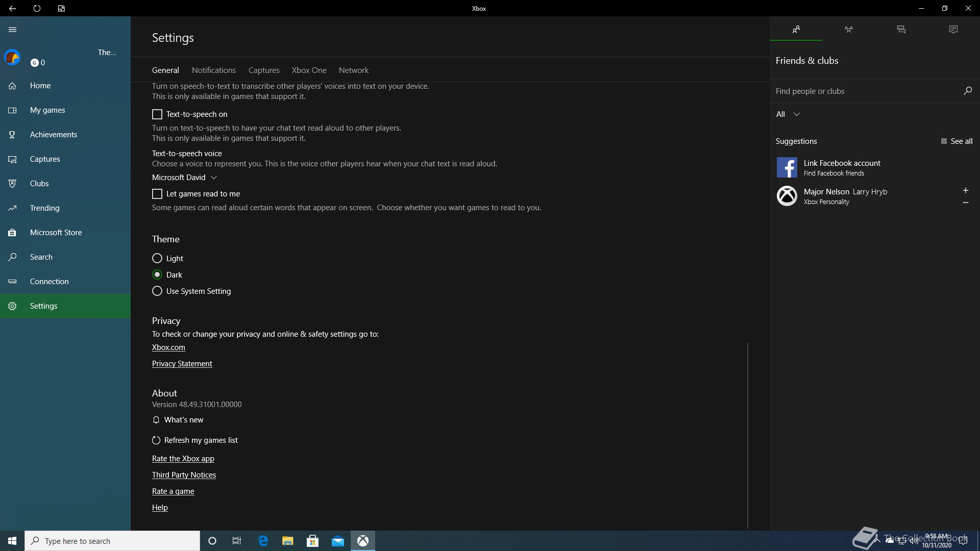Viewport: 980px width, 551px height.
Task: Expand the All friends filter dropdown
Action: click(x=788, y=114)
